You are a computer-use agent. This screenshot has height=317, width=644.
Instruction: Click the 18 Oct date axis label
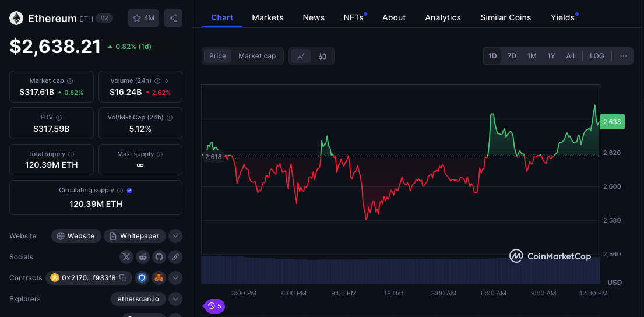pyautogui.click(x=393, y=293)
